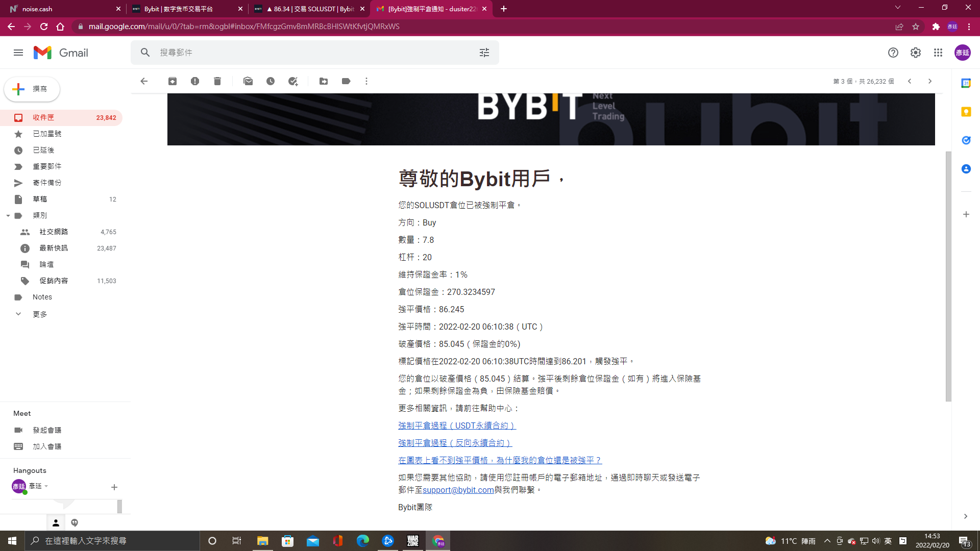Open File Explorer from taskbar
This screenshot has width=980, height=551.
tap(262, 541)
